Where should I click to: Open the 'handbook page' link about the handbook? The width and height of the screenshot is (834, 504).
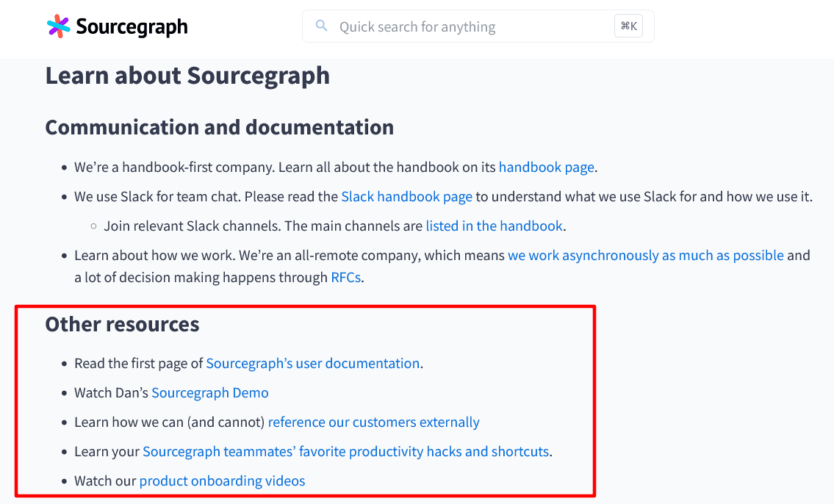click(x=546, y=168)
